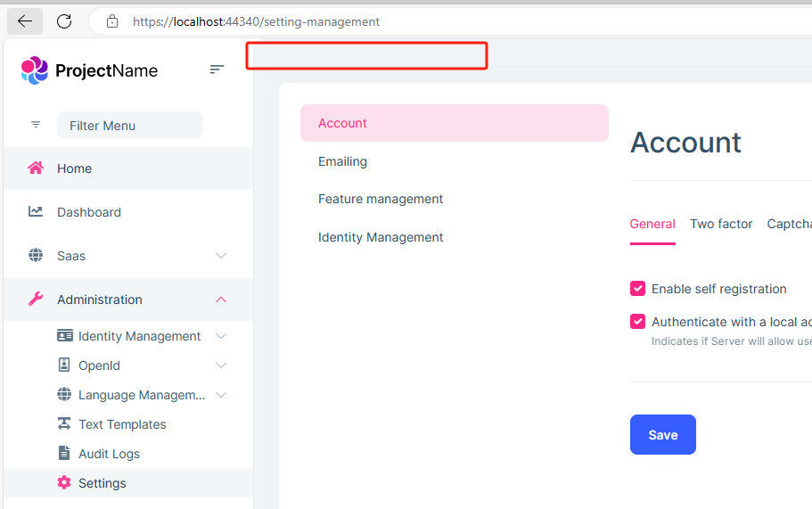Click the Dashboard chart icon
Image resolution: width=812 pixels, height=509 pixels.
(x=36, y=212)
